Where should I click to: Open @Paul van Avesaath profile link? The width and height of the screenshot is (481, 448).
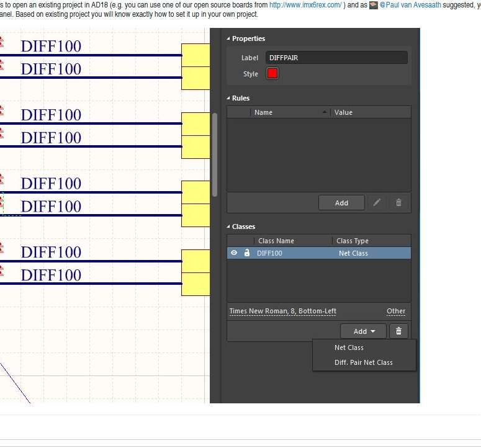tap(410, 5)
